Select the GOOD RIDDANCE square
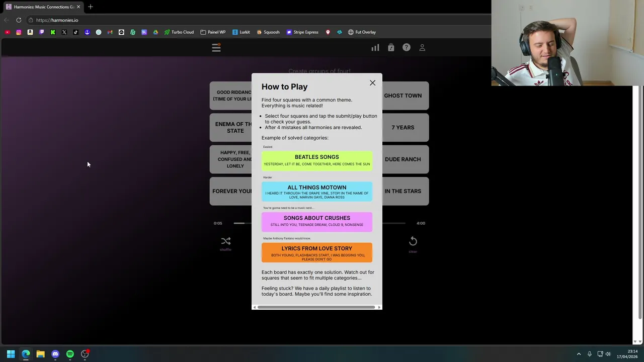Screen dimensions: 644x362 tap(230, 96)
